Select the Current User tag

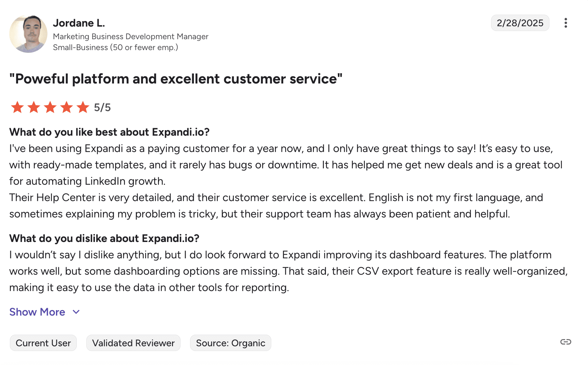(x=43, y=343)
